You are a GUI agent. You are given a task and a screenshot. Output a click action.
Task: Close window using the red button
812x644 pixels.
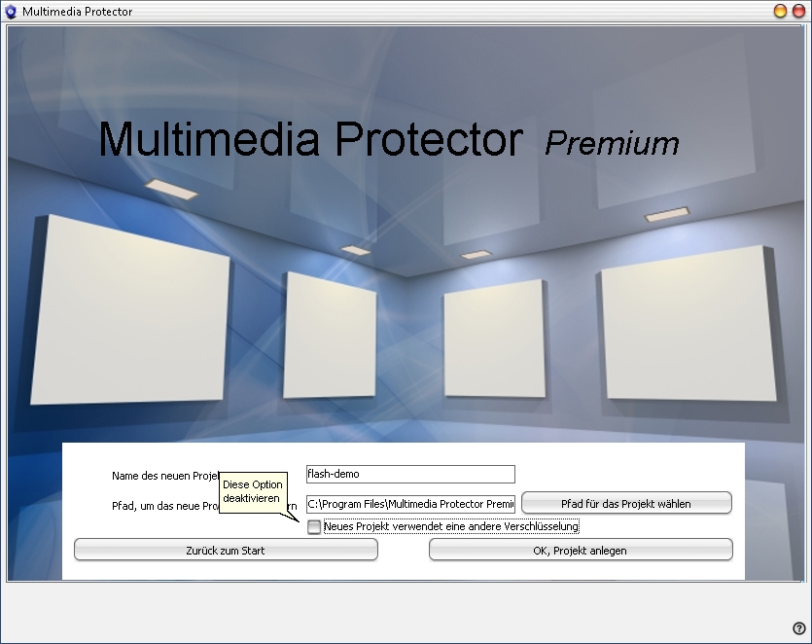click(798, 12)
